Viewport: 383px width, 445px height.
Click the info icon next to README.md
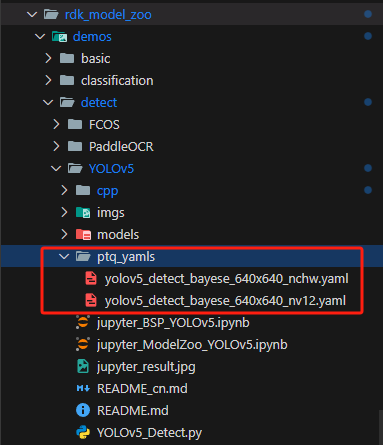click(83, 410)
